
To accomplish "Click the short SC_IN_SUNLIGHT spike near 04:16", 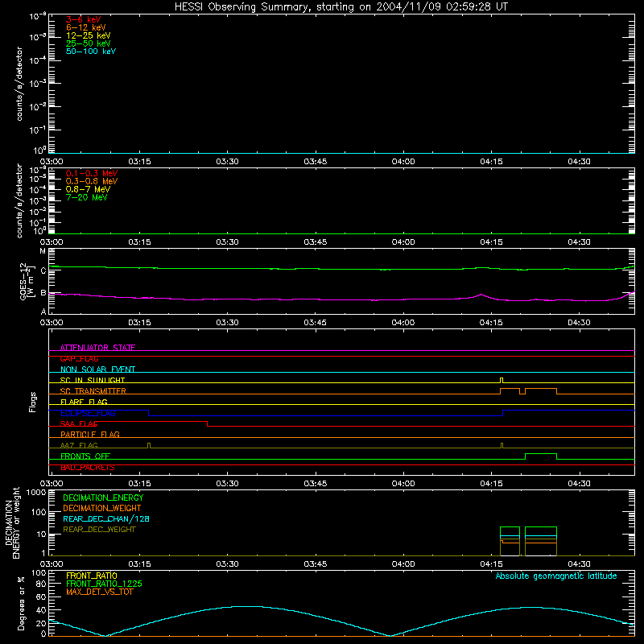I will point(502,380).
